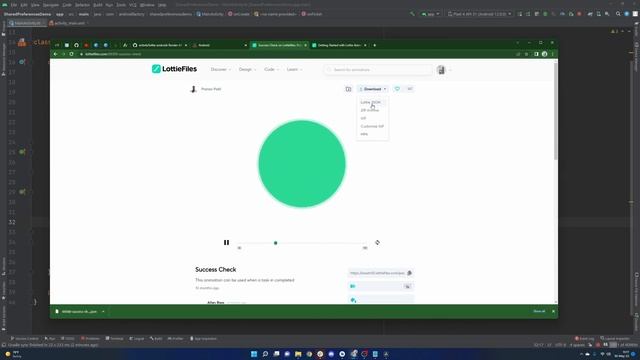Switch to the lottie-android GitHub browser tab
This screenshot has width=640, height=360.
point(160,45)
